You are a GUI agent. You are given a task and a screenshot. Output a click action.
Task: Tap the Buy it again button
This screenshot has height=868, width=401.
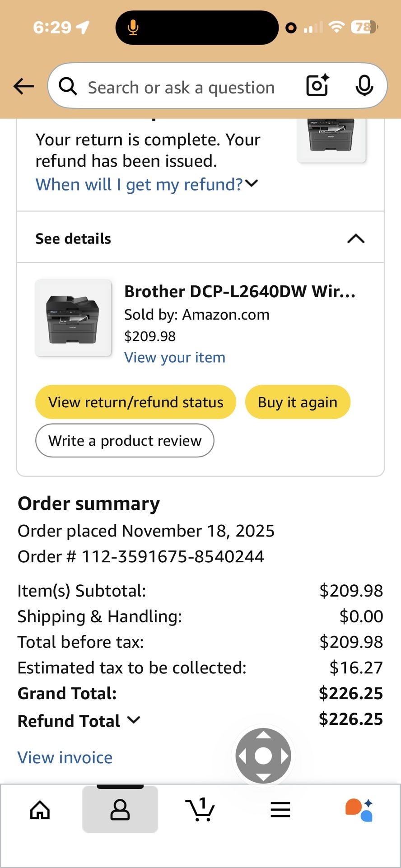click(297, 401)
